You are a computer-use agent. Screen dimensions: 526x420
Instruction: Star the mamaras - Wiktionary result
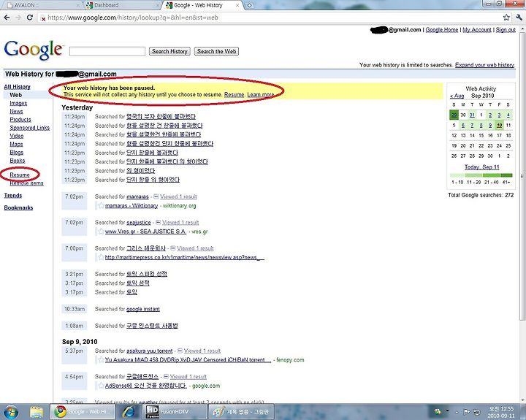101,205
